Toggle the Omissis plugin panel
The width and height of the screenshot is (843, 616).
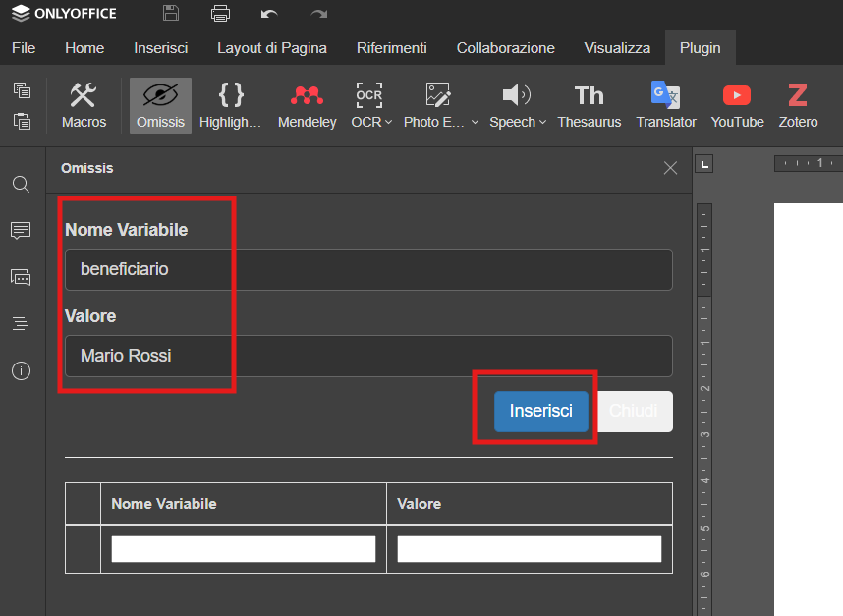tap(160, 105)
